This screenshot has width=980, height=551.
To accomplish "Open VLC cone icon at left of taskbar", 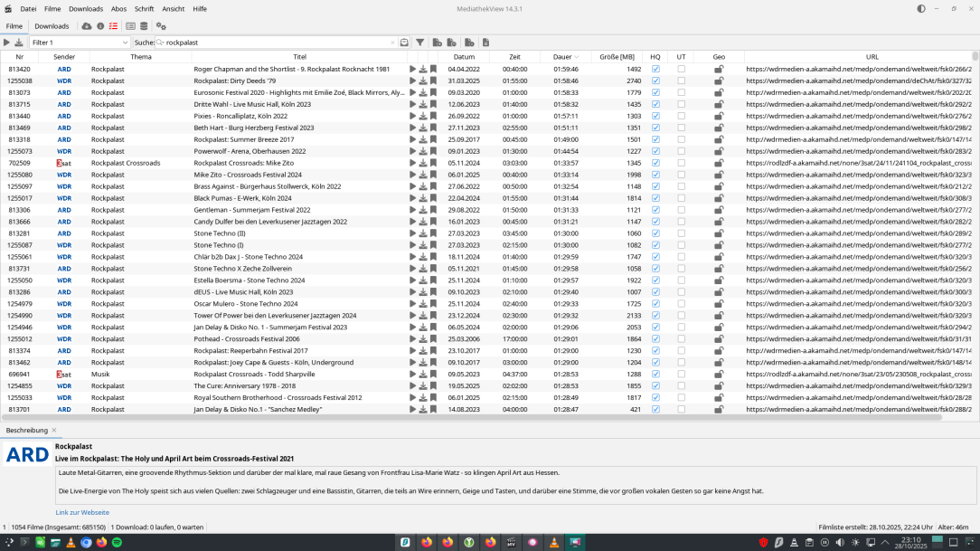I will [x=71, y=542].
